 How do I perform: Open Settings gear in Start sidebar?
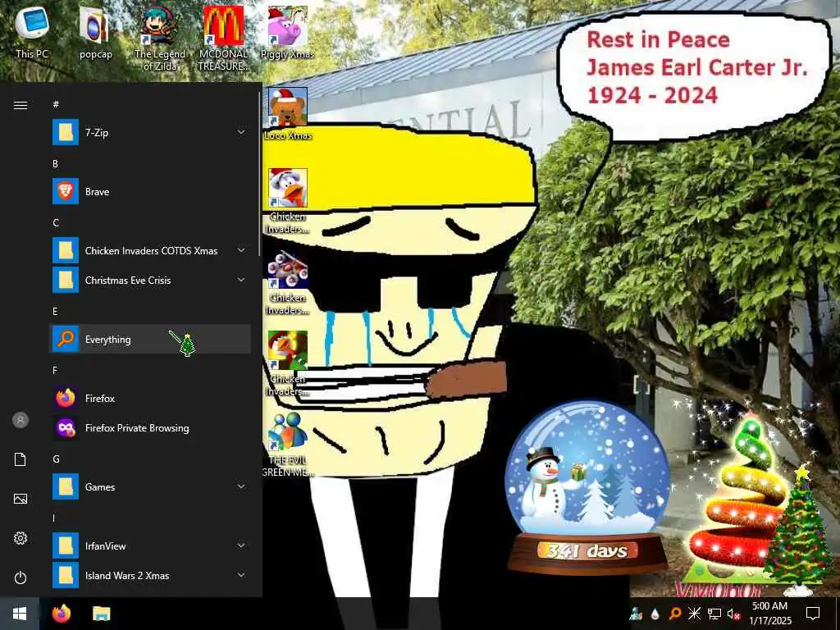(x=21, y=538)
